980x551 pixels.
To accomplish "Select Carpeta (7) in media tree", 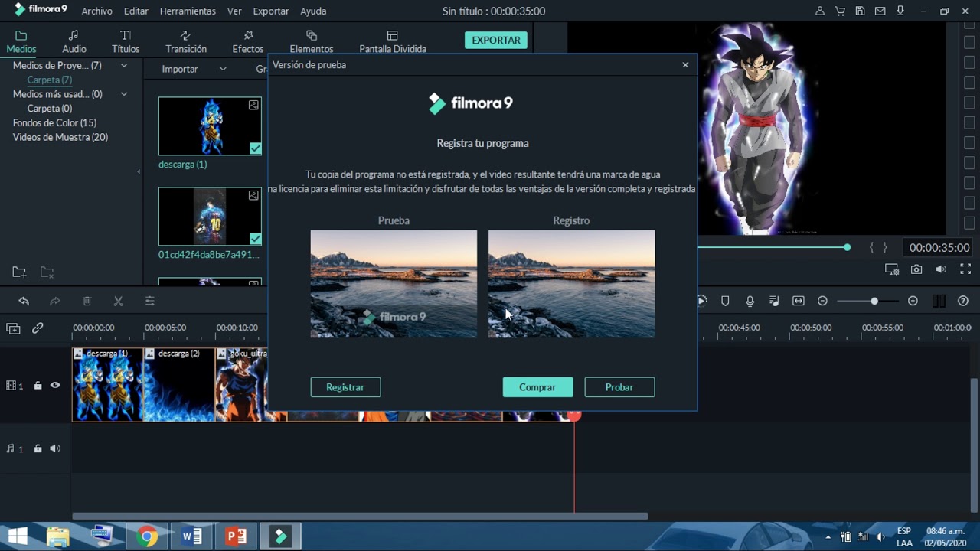I will 50,80.
